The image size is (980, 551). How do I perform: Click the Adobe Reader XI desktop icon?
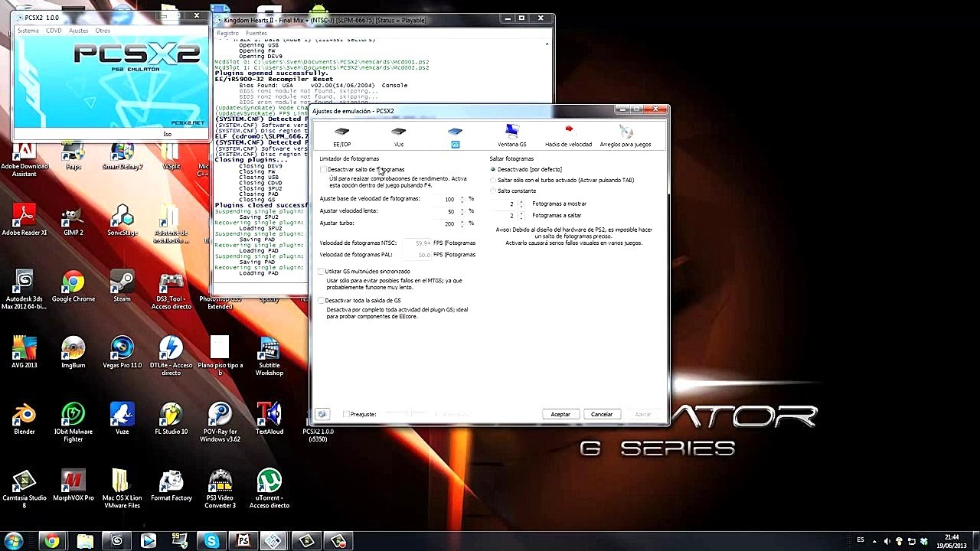tap(24, 220)
